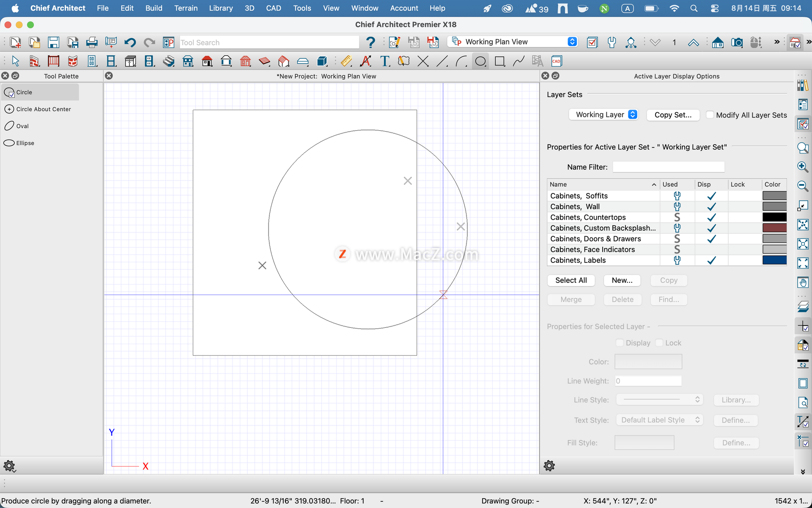Open the Help question mark tool
This screenshot has width=812, height=508.
point(370,42)
